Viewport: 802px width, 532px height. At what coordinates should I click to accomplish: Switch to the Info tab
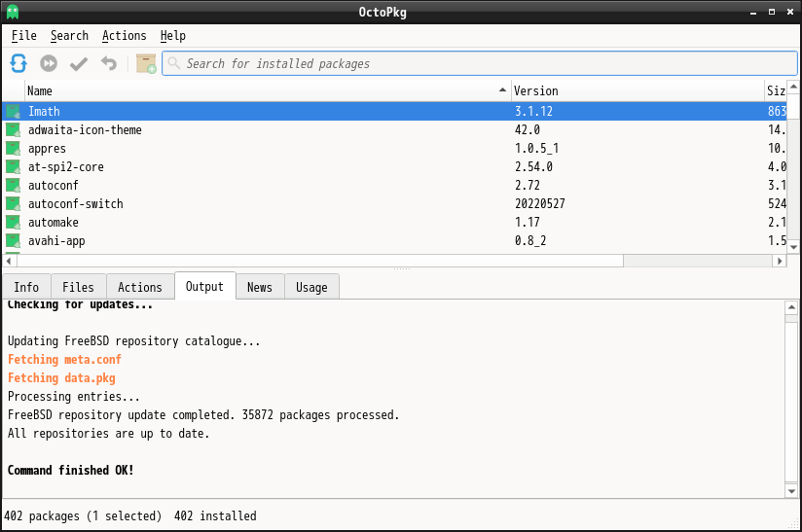point(26,287)
